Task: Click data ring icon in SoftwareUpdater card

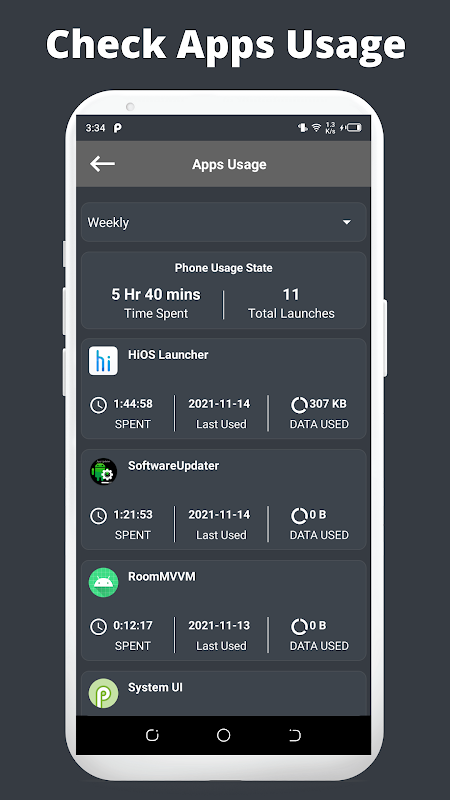Action: coord(299,516)
